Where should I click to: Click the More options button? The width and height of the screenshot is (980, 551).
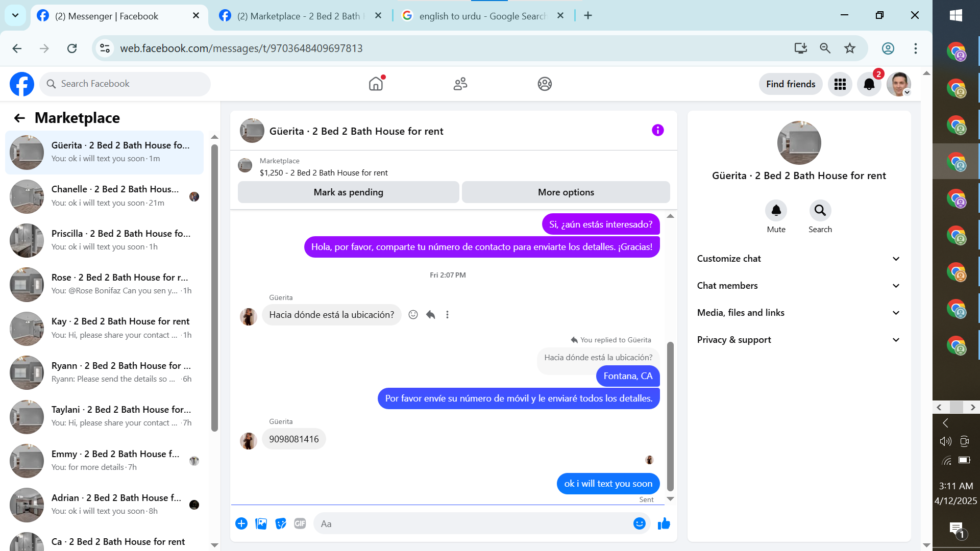(566, 192)
